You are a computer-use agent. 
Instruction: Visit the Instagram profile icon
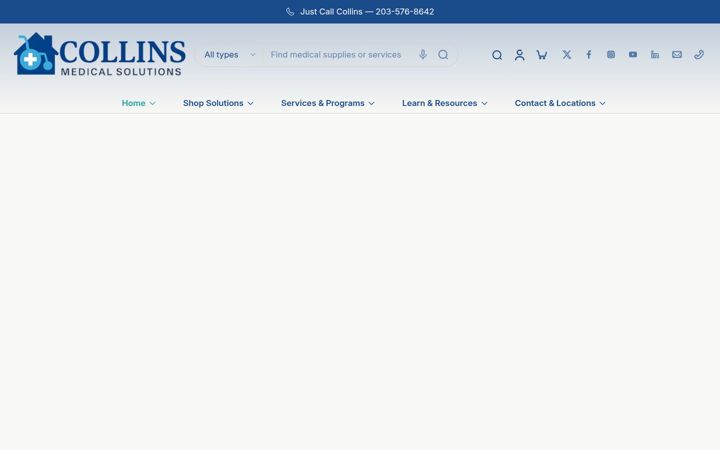[611, 55]
